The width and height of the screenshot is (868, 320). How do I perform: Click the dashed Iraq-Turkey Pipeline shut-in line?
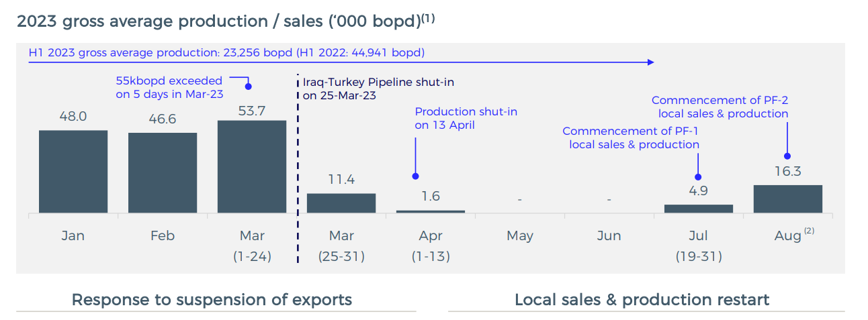[297, 168]
